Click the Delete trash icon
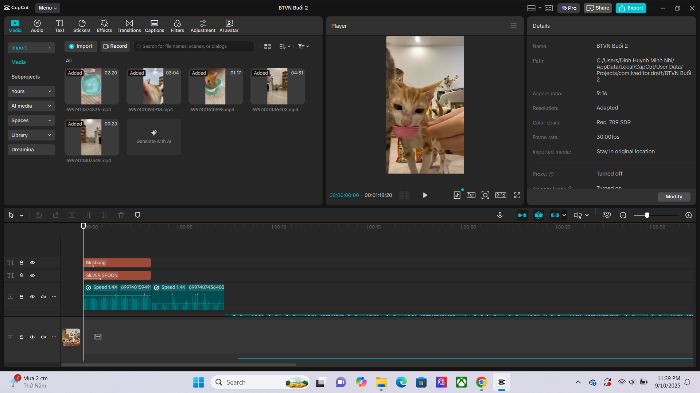 tap(121, 215)
